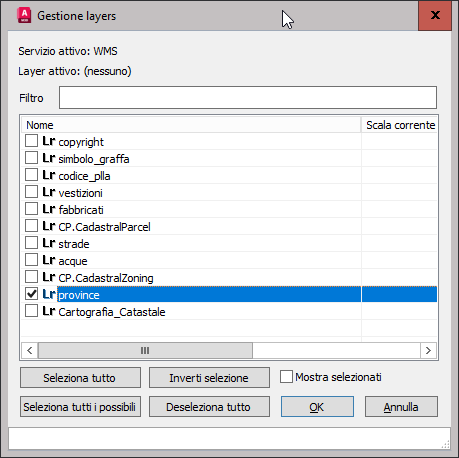The image size is (459, 458).
Task: Select the acque layer name
Action: [73, 261]
